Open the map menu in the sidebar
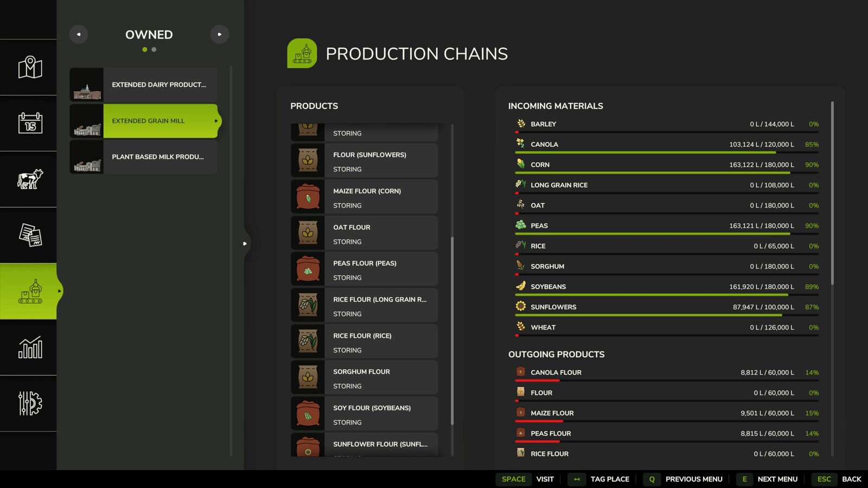The image size is (868, 488). tap(28, 67)
